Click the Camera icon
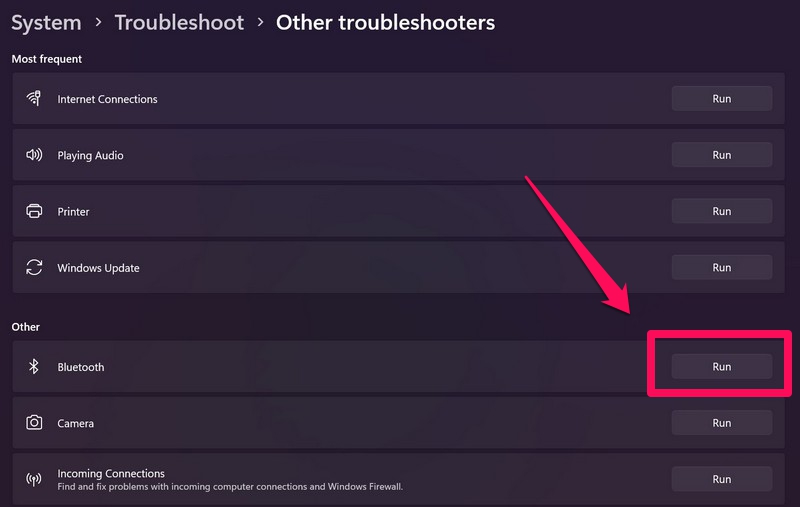800x507 pixels. [34, 423]
